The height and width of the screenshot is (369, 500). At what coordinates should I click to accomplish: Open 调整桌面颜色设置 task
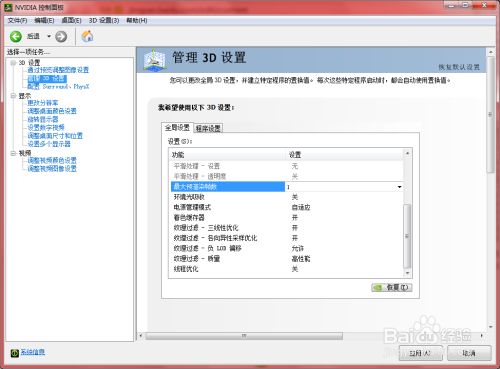52,111
